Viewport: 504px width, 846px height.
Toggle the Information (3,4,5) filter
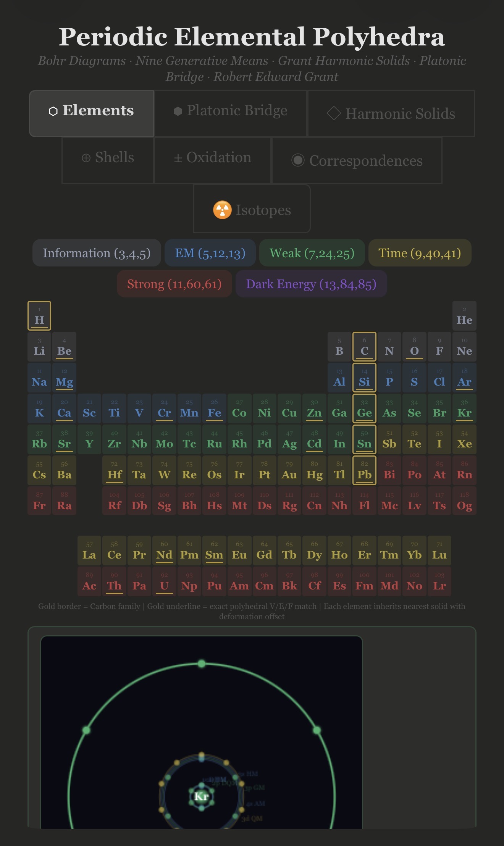(x=97, y=253)
